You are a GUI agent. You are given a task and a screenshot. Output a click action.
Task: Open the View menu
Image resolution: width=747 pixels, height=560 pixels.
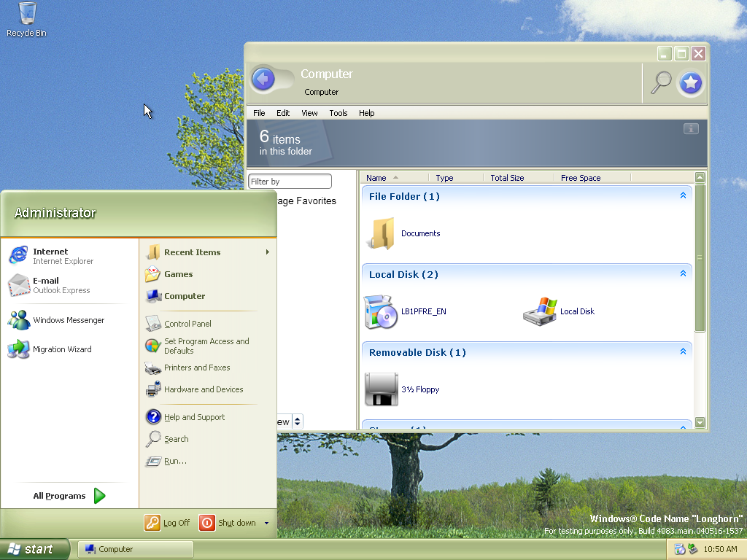[x=309, y=113]
